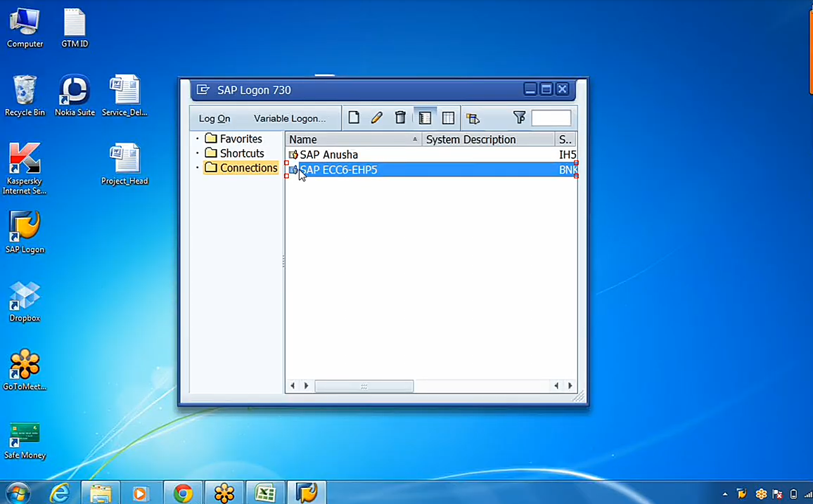Screen dimensions: 813x504
Task: Open Google Chrome from the taskbar
Action: click(183, 493)
